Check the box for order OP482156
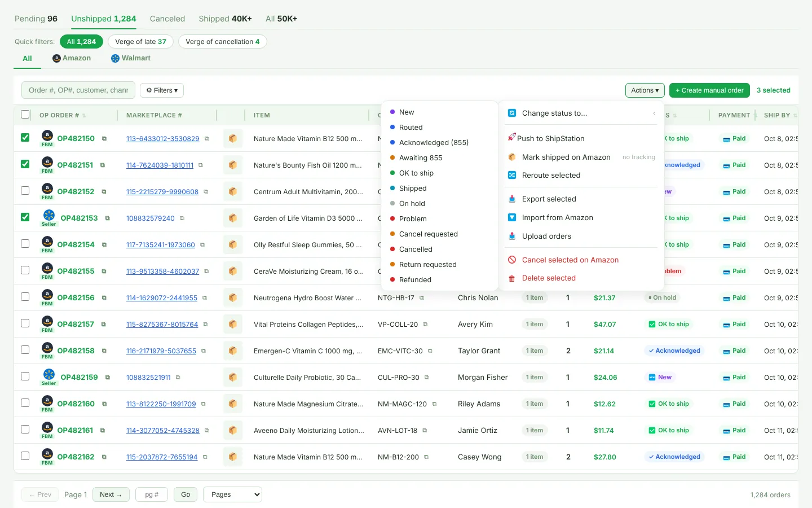The height and width of the screenshot is (508, 812). 25,296
